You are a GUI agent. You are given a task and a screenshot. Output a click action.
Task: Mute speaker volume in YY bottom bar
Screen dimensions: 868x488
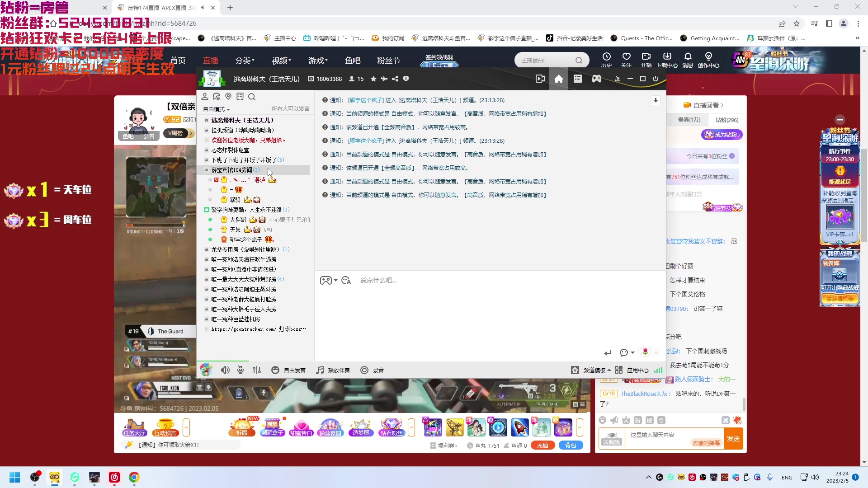point(225,370)
